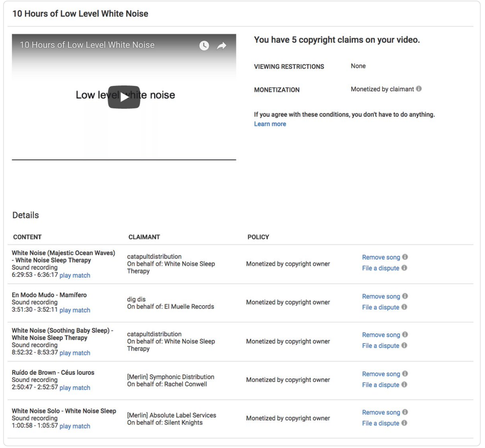The height and width of the screenshot is (448, 485).
Task: Remove song for Majestic Ocean Waves claim
Action: (x=381, y=257)
